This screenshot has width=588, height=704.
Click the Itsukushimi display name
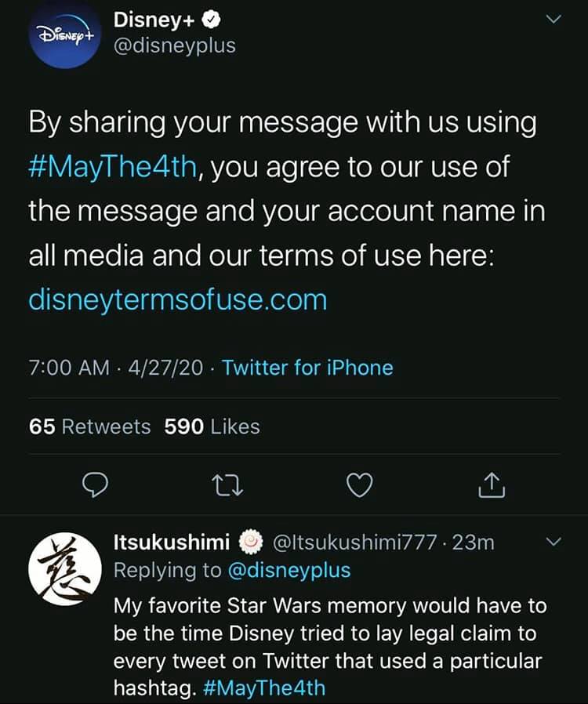[x=172, y=542]
